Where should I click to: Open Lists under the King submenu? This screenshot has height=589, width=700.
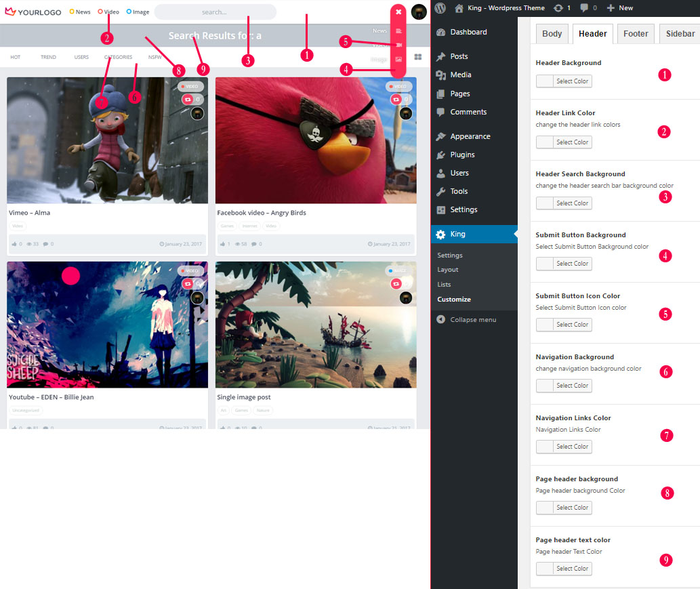point(445,285)
